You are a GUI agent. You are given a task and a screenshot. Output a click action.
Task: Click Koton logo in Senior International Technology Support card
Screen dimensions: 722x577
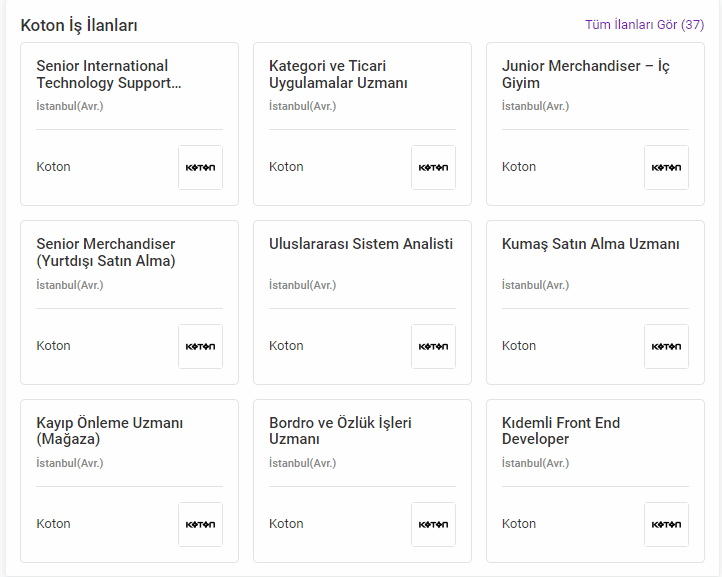[200, 167]
